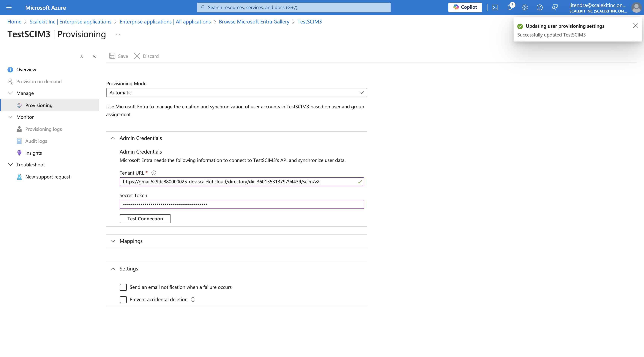Click the Insights lightbulb icon
This screenshot has width=644, height=357.
19,153
